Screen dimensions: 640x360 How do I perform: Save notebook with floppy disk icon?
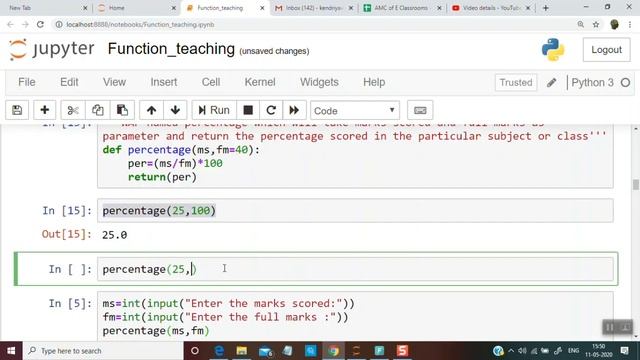(17, 110)
